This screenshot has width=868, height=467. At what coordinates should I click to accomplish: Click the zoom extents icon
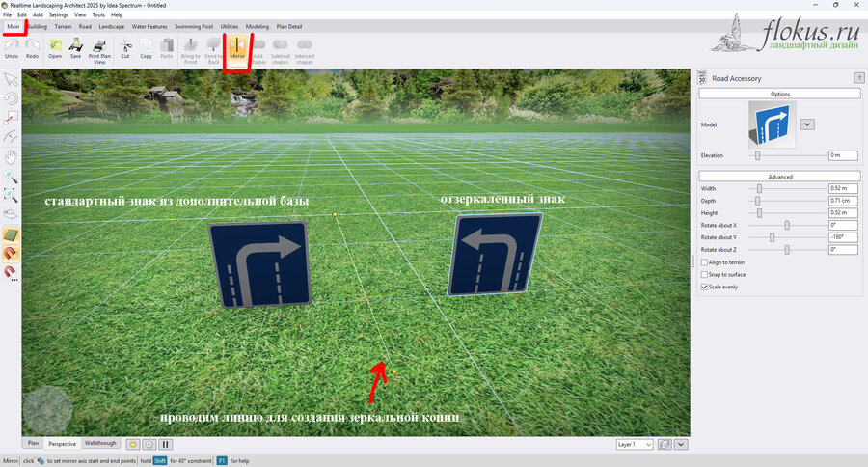pyautogui.click(x=11, y=195)
